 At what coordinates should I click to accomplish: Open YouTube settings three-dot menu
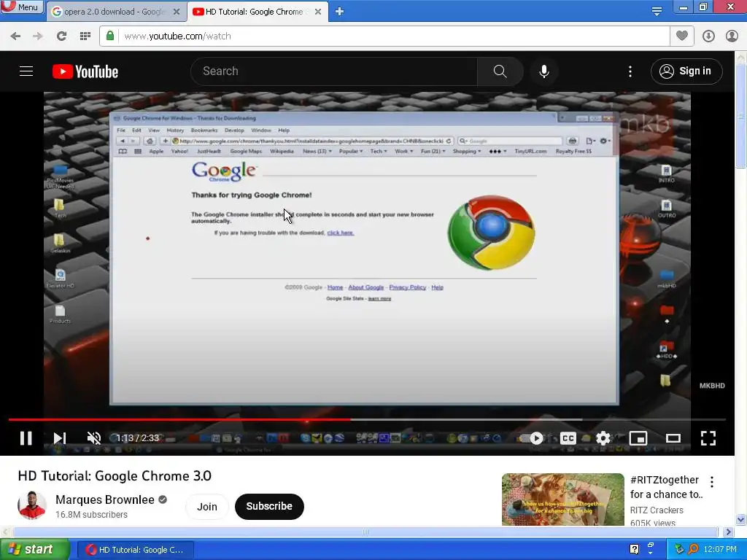(x=630, y=71)
